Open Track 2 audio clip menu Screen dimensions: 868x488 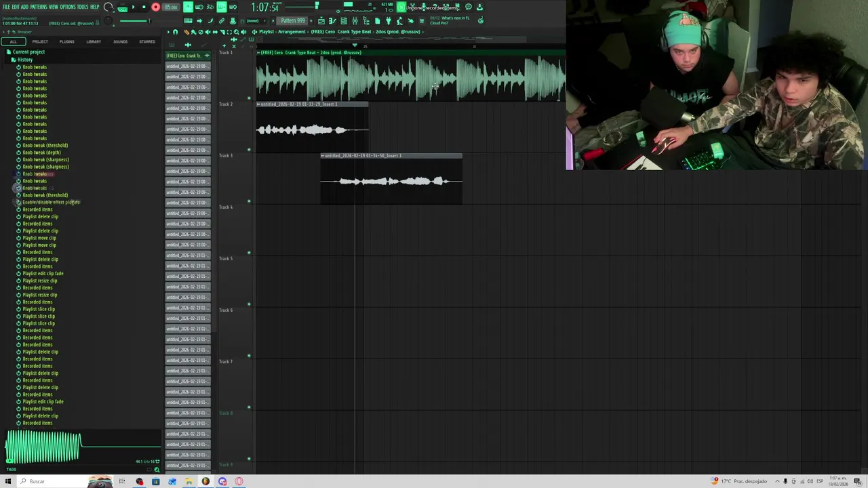(x=258, y=104)
